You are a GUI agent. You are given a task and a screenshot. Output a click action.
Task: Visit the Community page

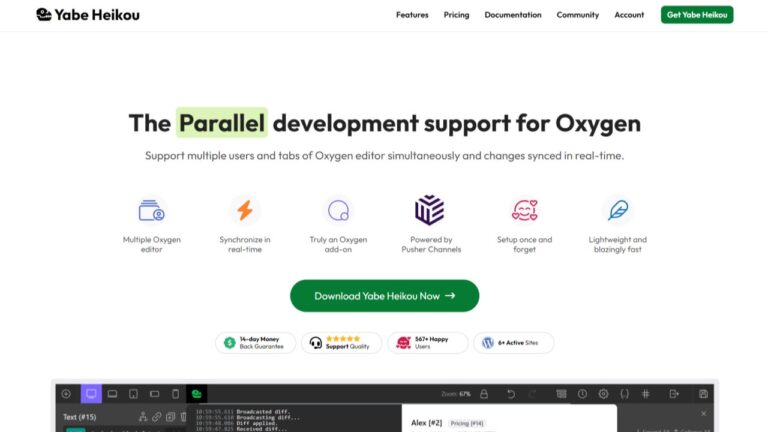click(x=578, y=15)
